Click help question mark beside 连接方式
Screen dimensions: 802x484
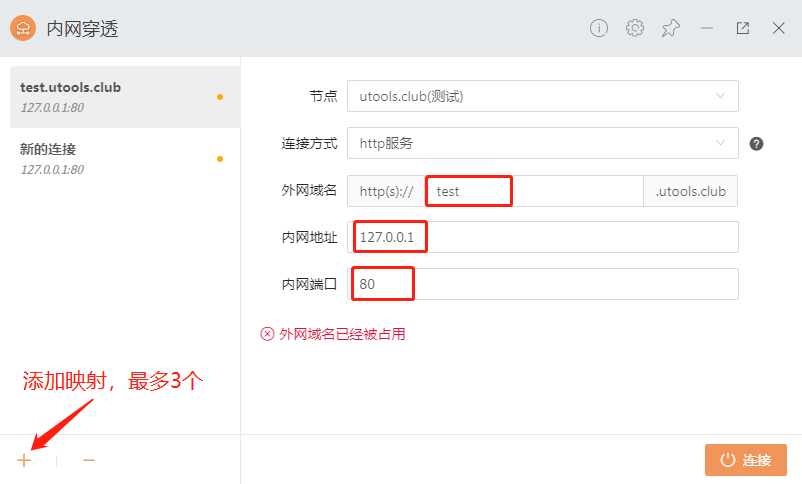tap(756, 144)
